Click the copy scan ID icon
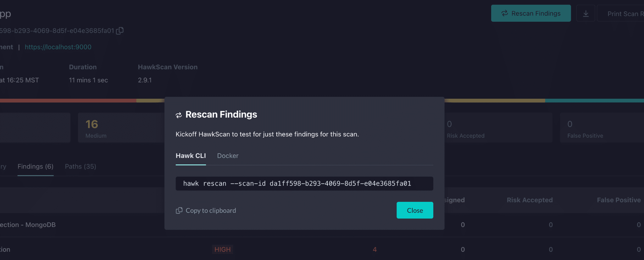Image resolution: width=644 pixels, height=260 pixels. (x=120, y=30)
